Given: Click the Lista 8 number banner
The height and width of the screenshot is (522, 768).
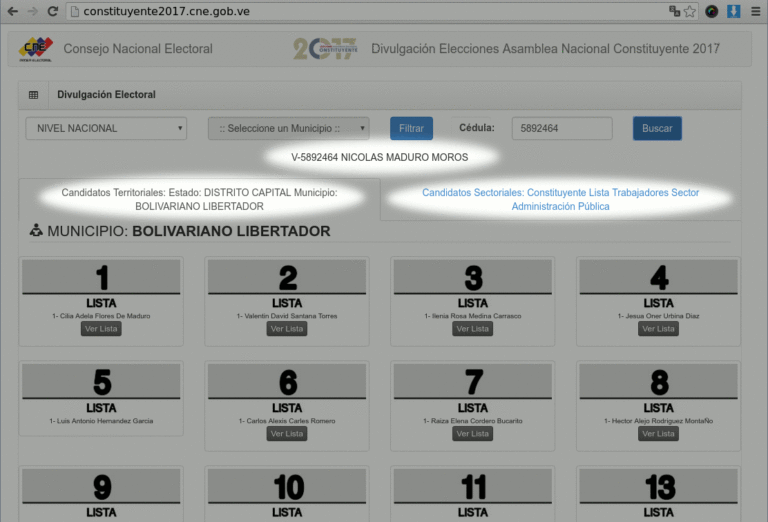Looking at the screenshot, I should pyautogui.click(x=658, y=381).
